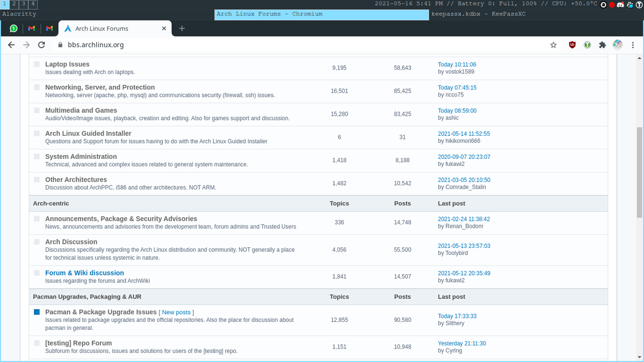Open the uBlock Origin extension icon
Screen dimensions: 644x362
tap(572, 45)
